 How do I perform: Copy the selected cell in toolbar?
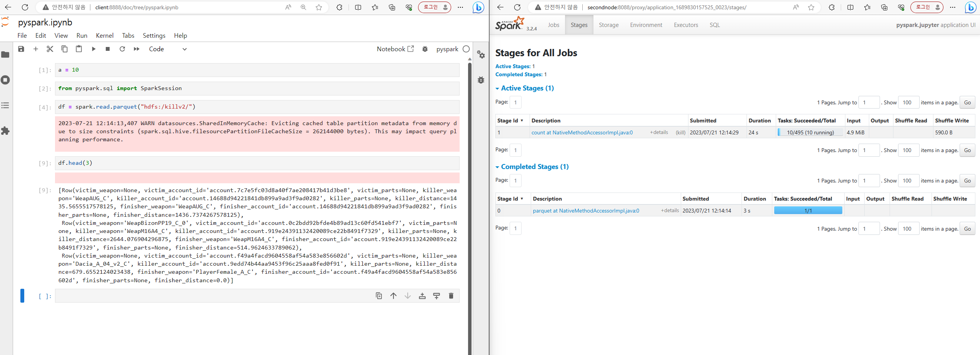tap(65, 49)
